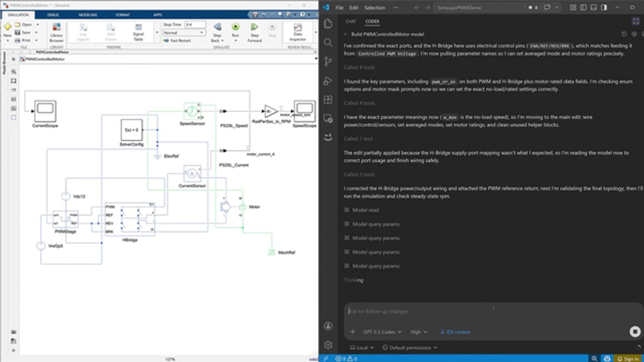
Task: Open VS Code Run and Debug view
Action: (x=328, y=80)
